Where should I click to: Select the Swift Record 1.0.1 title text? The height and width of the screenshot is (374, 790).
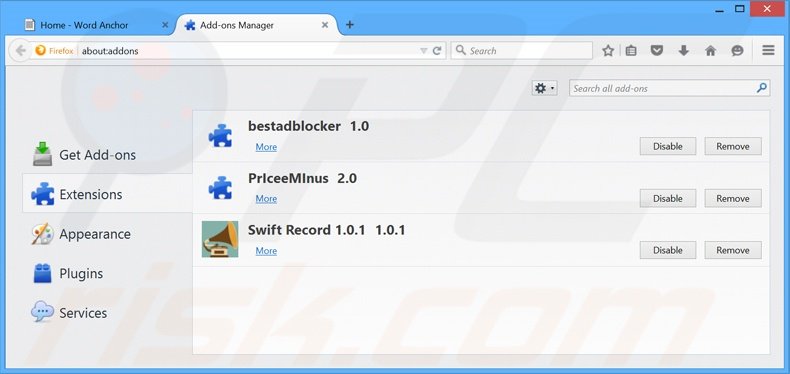pyautogui.click(x=326, y=230)
